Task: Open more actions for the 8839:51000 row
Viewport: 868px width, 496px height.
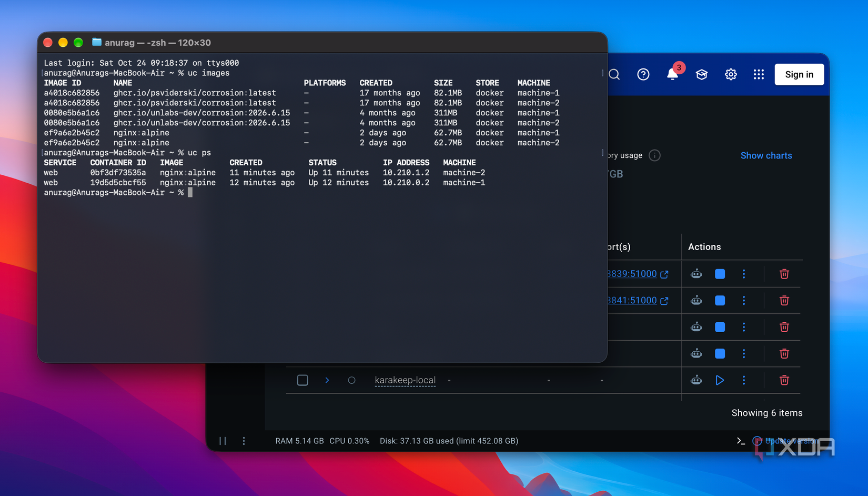Action: (743, 274)
